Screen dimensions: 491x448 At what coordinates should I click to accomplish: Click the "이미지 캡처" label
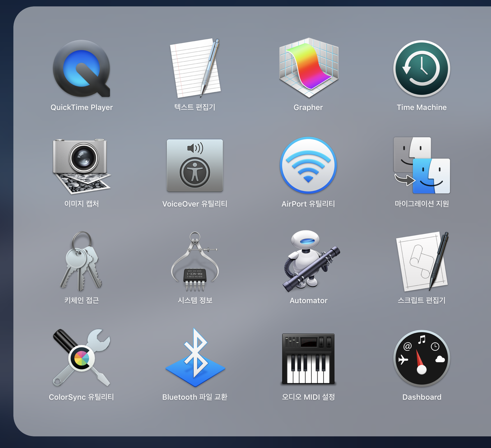[82, 204]
